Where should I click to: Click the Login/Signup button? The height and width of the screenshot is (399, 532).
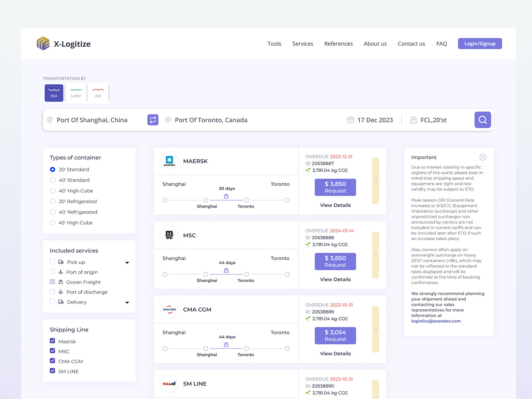click(480, 43)
